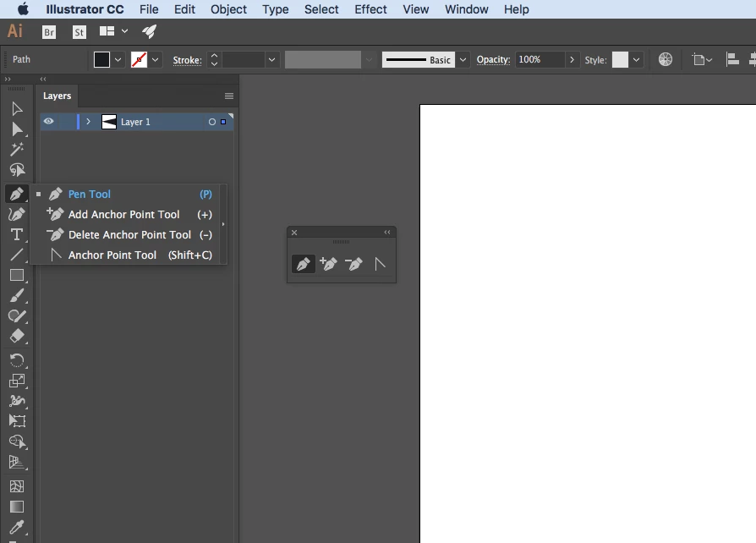Open Recolor Artwork color wheel icon
The image size is (756, 543).
666,59
